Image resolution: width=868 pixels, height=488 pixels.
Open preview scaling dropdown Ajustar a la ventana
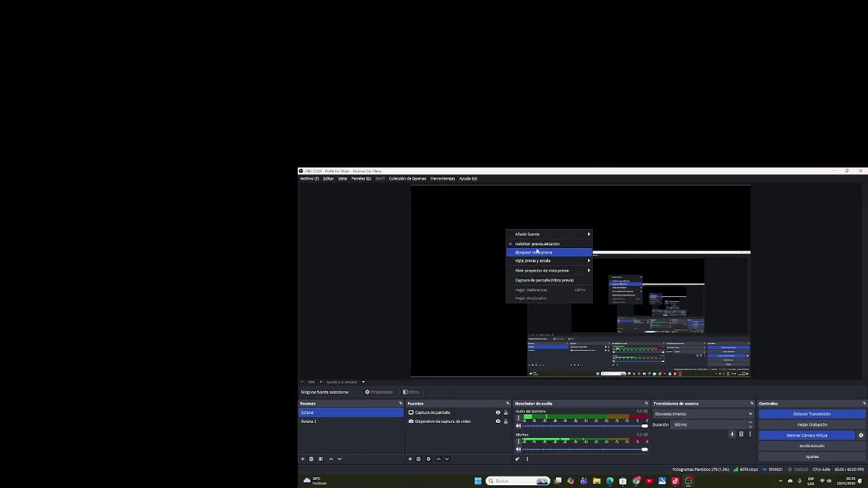(x=345, y=382)
